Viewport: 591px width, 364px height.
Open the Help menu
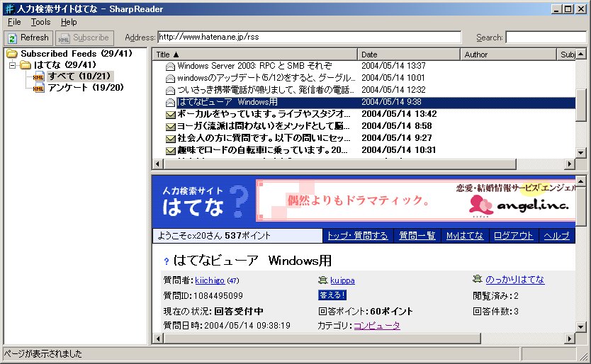pyautogui.click(x=69, y=22)
